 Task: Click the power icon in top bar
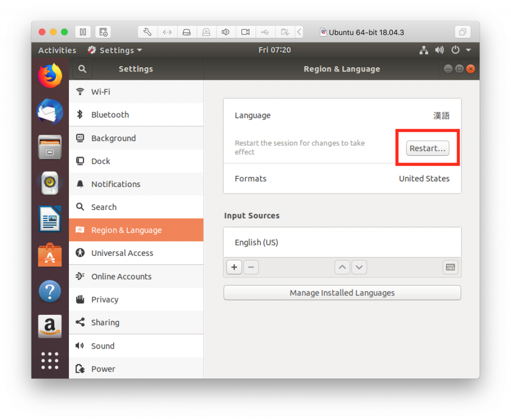(455, 50)
